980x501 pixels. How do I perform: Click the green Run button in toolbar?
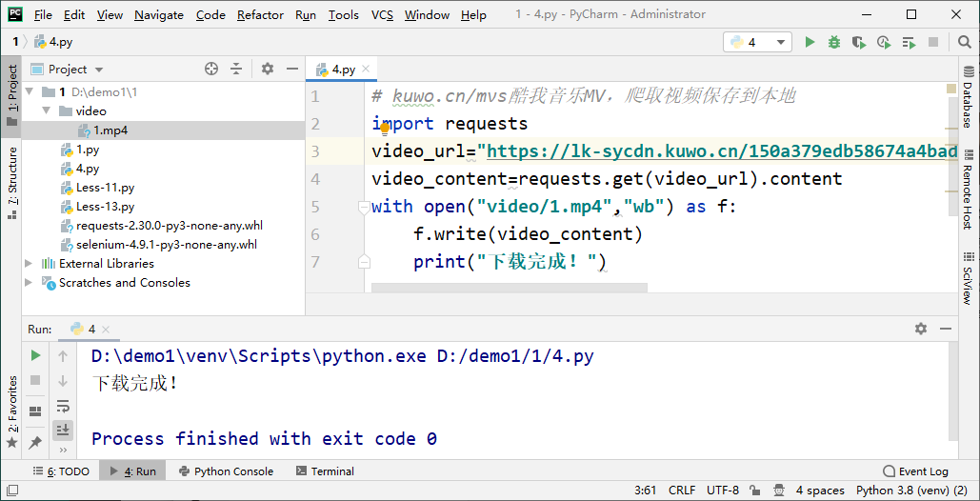point(810,42)
